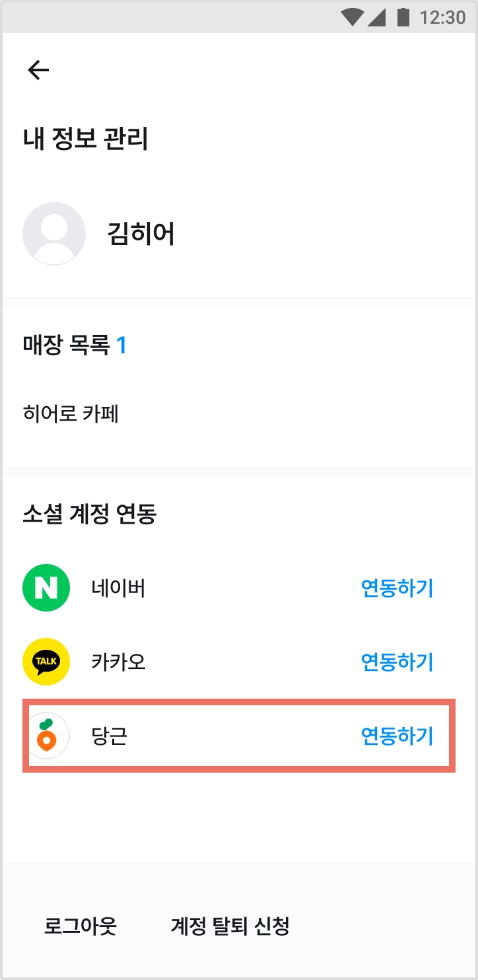
Task: Tap the green Naver logo icon
Action: coord(46,588)
